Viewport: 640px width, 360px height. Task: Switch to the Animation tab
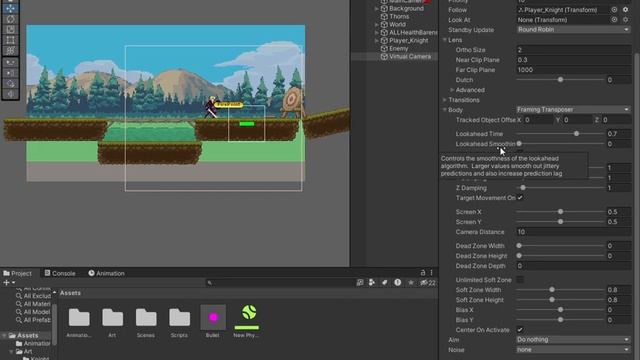point(107,273)
